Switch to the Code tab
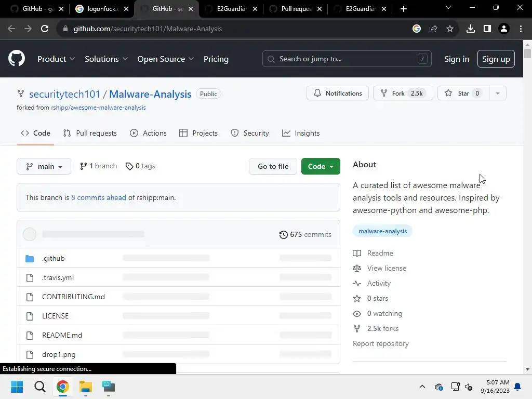 36,134
